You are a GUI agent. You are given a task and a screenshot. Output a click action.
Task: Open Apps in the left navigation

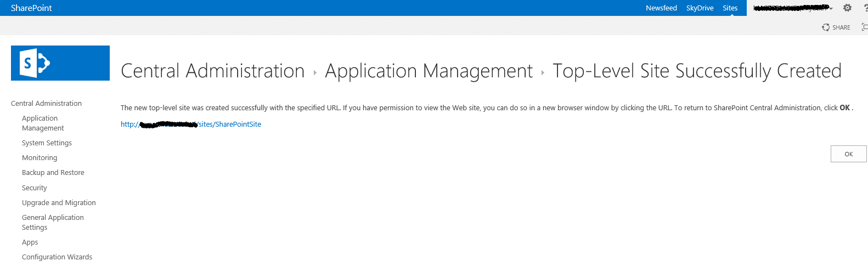[x=30, y=242]
